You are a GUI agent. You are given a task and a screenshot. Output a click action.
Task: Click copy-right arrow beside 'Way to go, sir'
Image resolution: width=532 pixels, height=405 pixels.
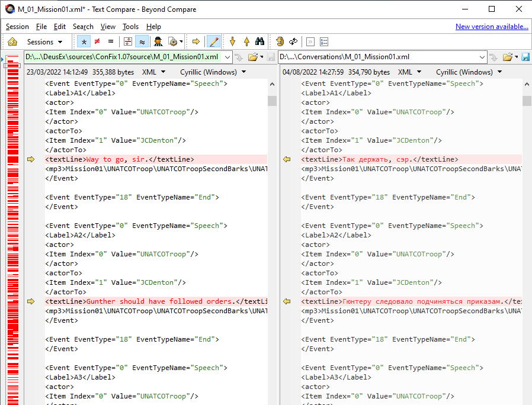point(31,159)
